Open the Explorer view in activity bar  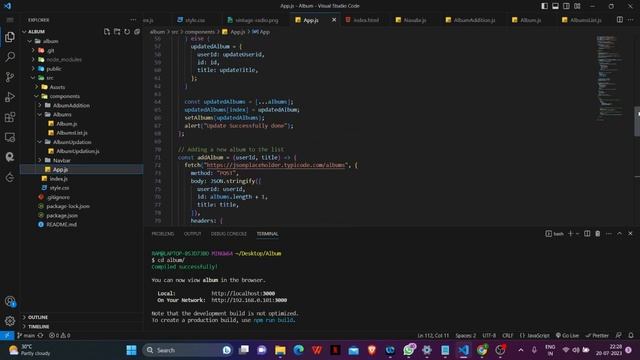[10, 37]
